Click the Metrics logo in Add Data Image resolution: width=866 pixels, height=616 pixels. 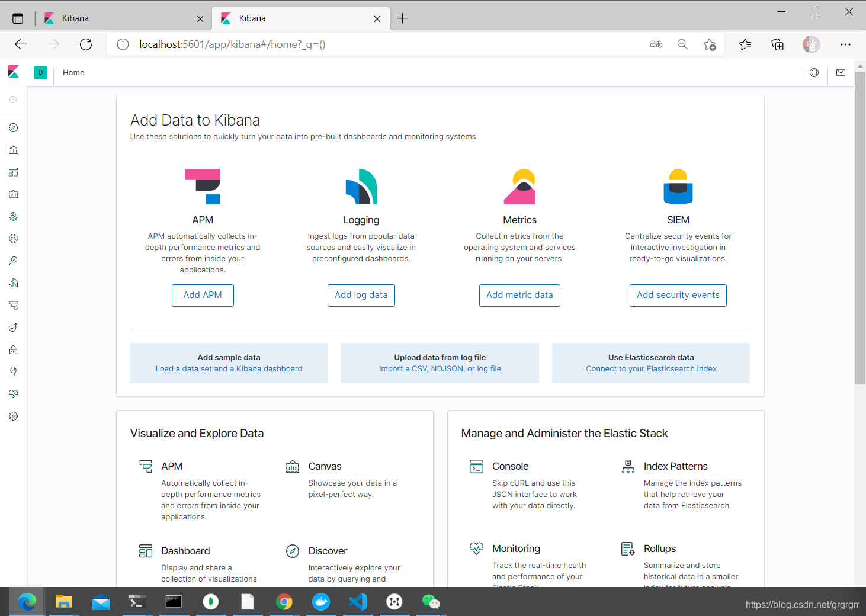[519, 187]
